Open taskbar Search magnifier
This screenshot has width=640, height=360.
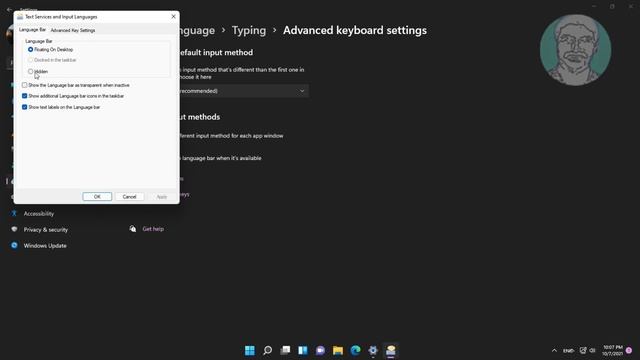coord(267,350)
